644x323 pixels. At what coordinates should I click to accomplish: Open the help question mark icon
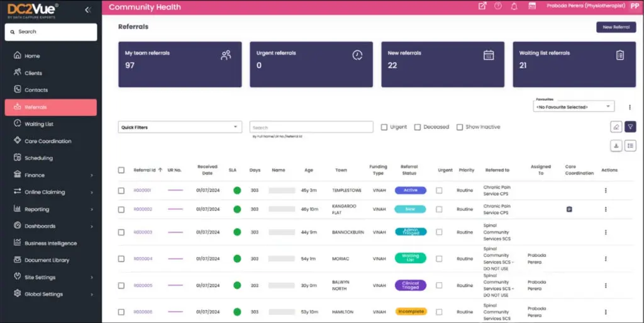click(498, 7)
